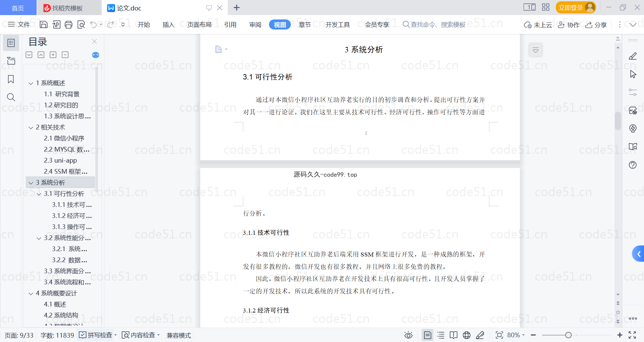Image resolution: width=644 pixels, height=342 pixels.
Task: Click the Print icon in toolbar
Action: [68, 24]
